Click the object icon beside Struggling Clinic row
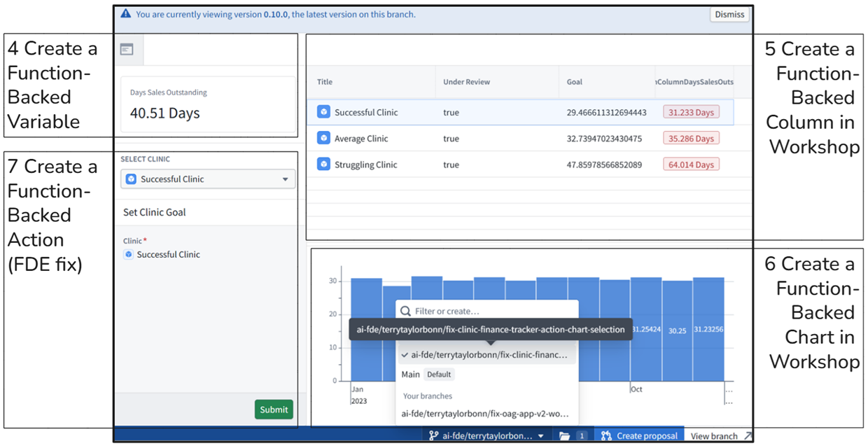 pos(323,165)
